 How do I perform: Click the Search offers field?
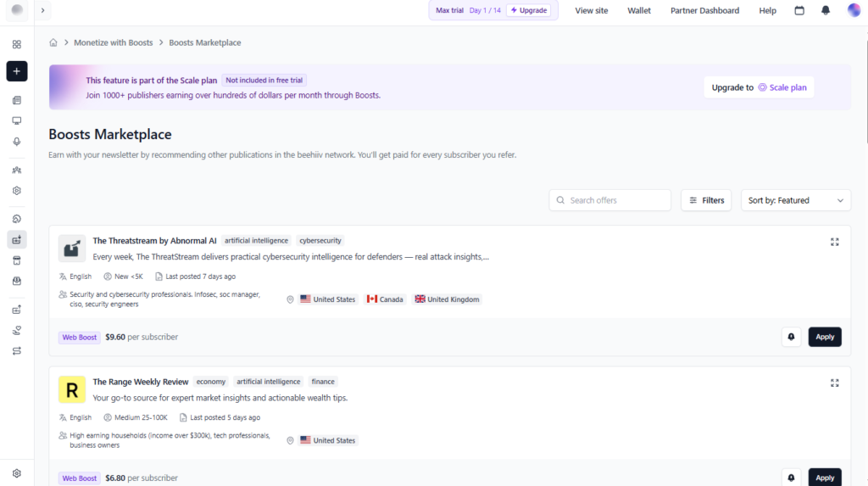click(x=610, y=201)
